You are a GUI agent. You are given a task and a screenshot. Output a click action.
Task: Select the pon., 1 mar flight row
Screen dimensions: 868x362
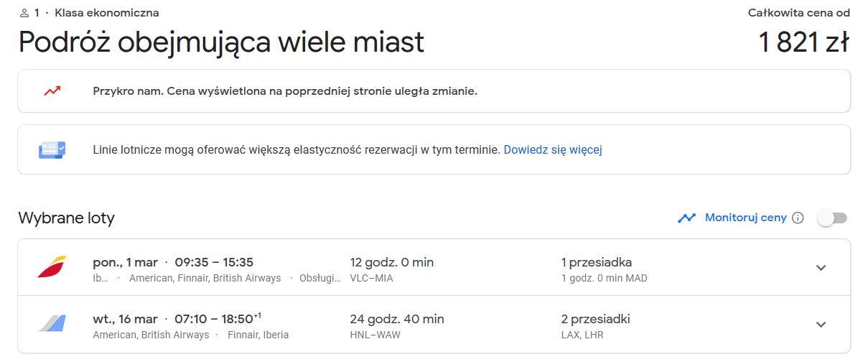click(434, 267)
